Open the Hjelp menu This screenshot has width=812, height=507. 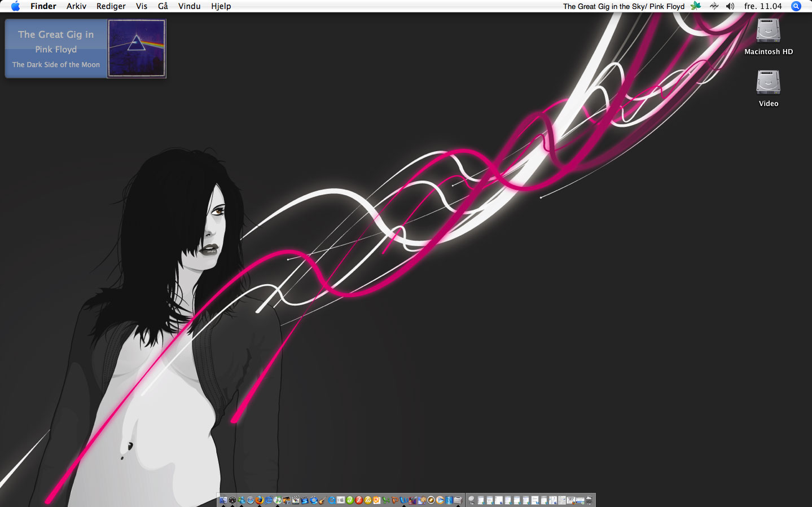point(221,6)
